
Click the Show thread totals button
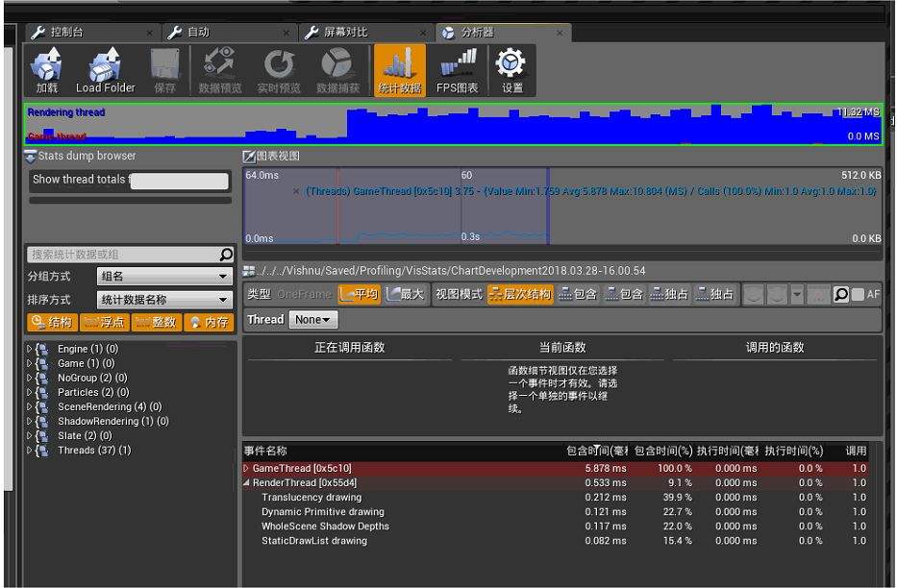tap(130, 181)
